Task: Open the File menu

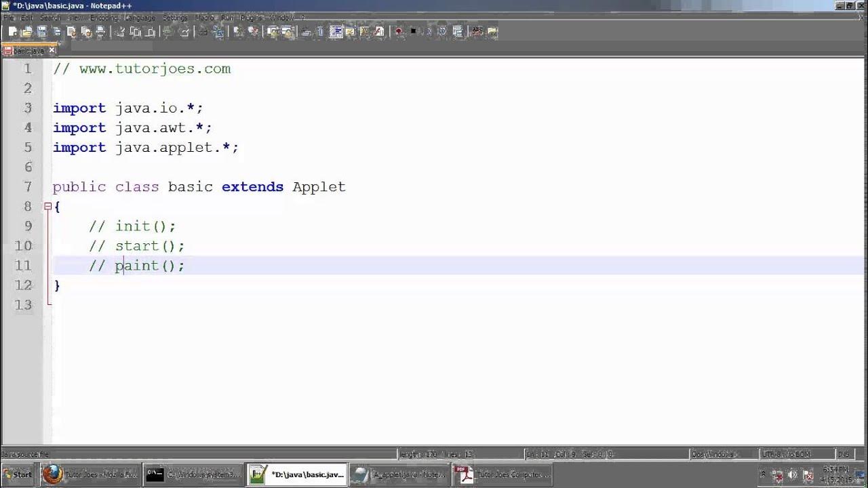Action: click(x=8, y=18)
